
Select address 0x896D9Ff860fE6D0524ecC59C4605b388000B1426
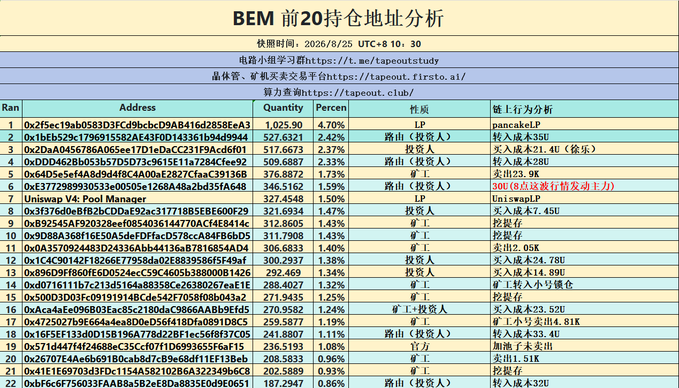(138, 272)
